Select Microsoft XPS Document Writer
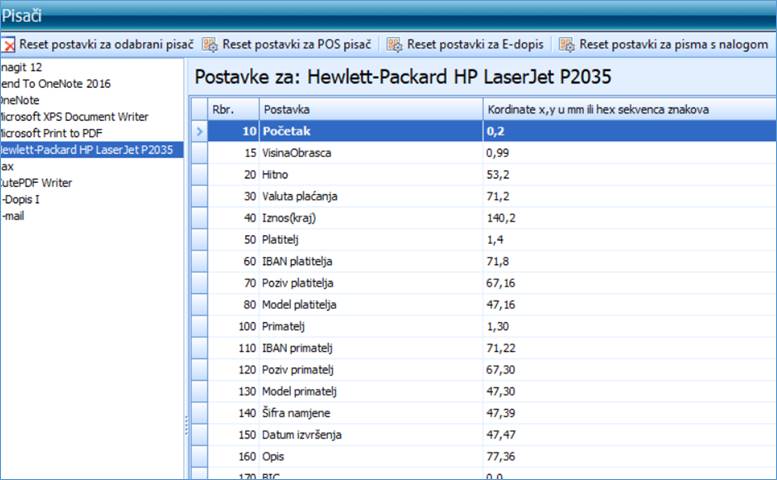The height and width of the screenshot is (480, 777). (x=74, y=117)
